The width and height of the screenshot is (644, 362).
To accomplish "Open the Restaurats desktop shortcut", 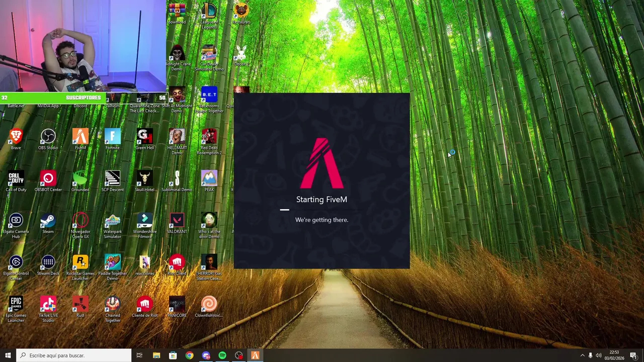I will (x=242, y=14).
